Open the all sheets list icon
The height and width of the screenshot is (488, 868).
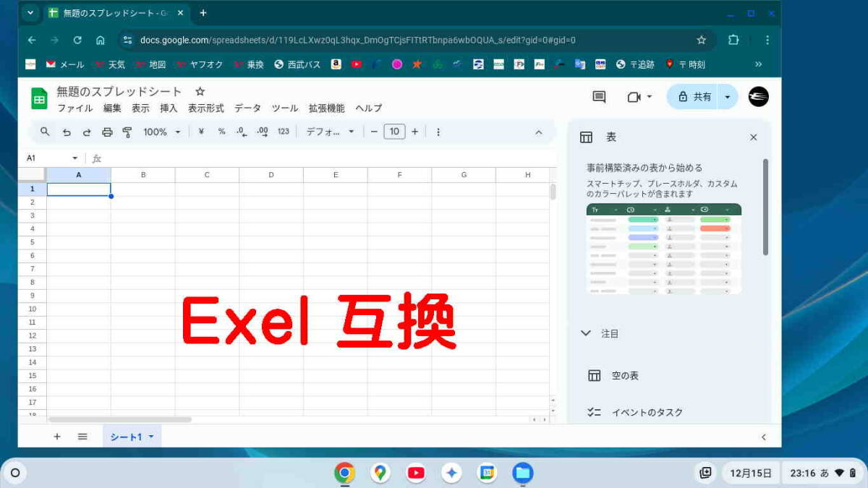click(x=82, y=437)
